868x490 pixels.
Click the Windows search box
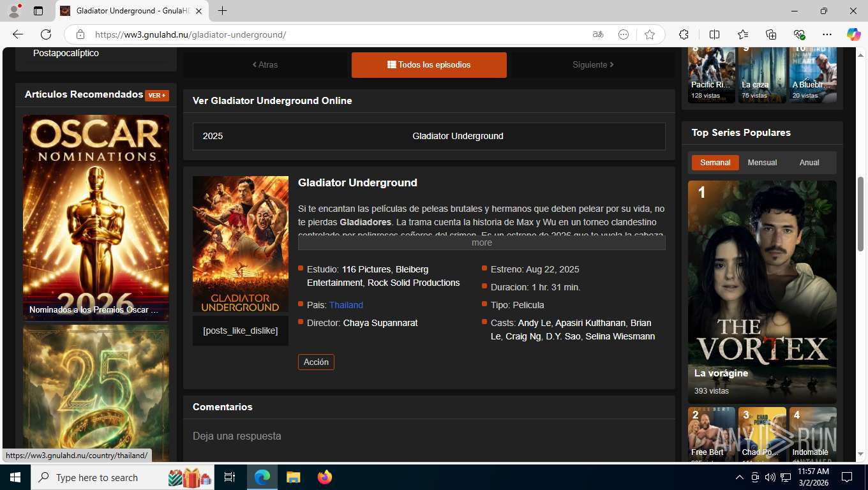coord(124,477)
